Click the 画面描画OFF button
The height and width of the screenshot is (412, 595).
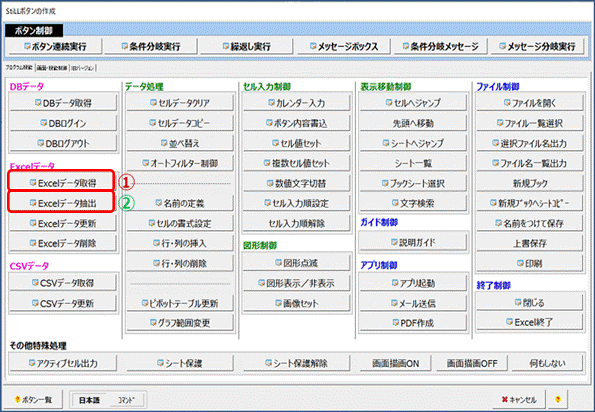(x=472, y=363)
